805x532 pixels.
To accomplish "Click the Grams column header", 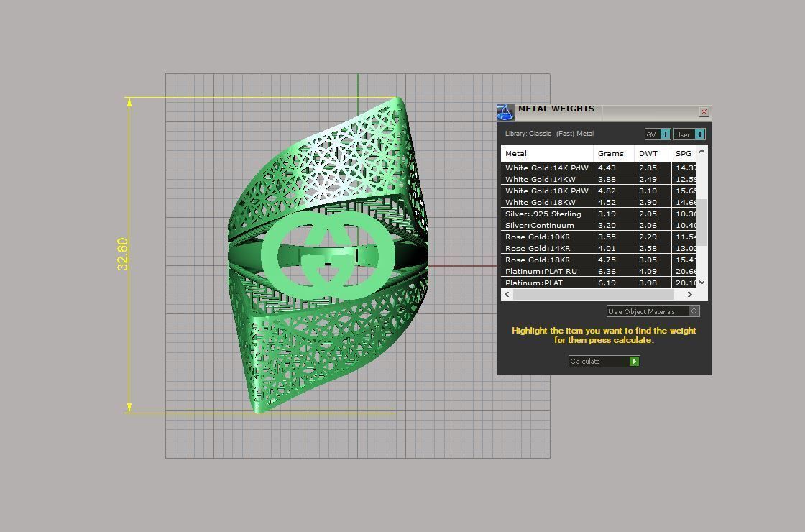I will [614, 153].
